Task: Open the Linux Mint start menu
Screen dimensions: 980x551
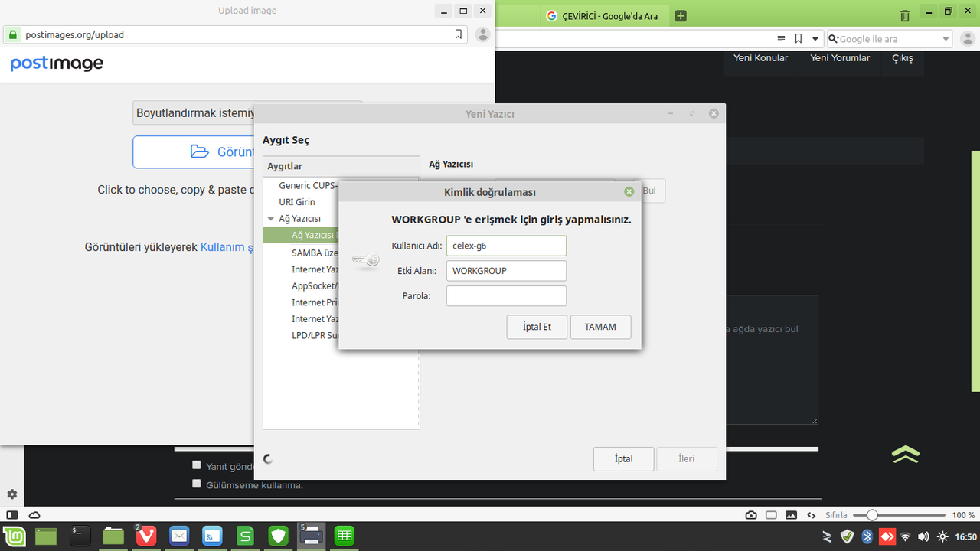Action: [x=12, y=536]
